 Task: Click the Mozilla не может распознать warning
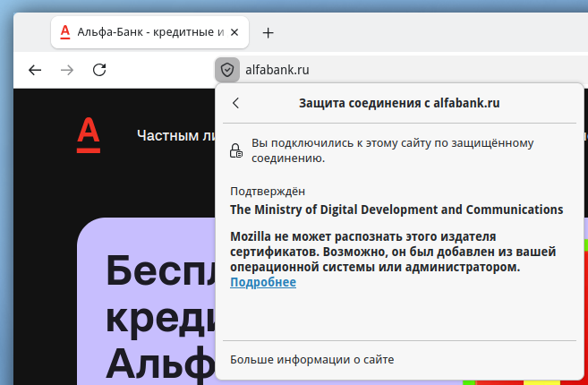(393, 252)
